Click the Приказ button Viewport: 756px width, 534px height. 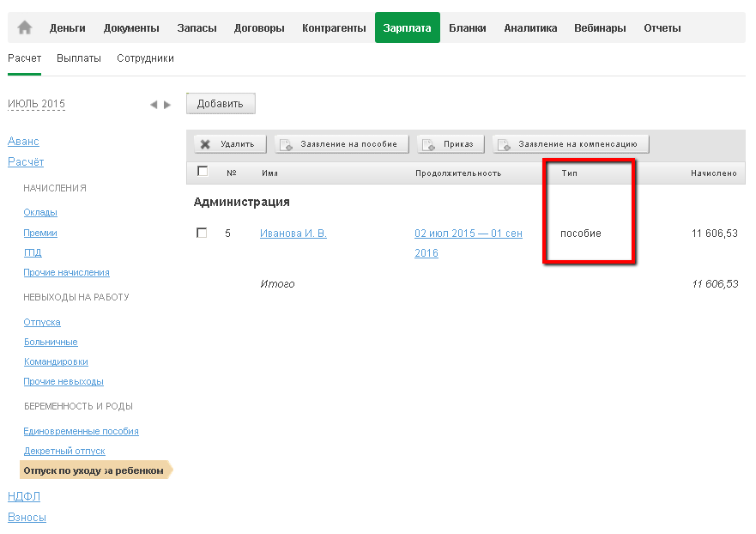pos(451,144)
